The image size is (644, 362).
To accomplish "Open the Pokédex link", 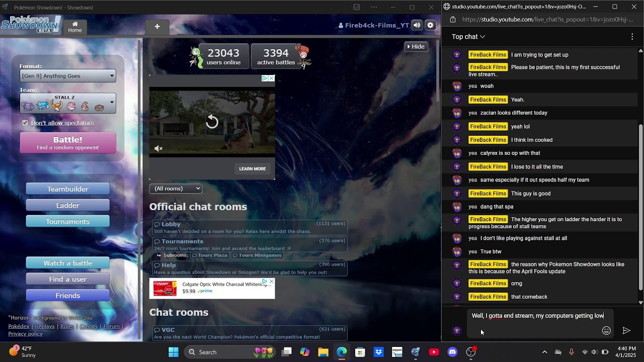I will 19,326.
